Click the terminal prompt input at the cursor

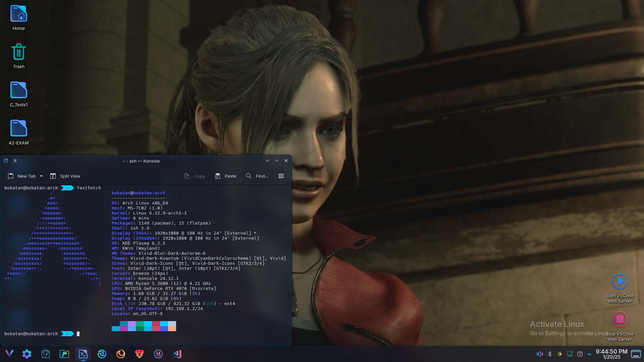[78, 334]
